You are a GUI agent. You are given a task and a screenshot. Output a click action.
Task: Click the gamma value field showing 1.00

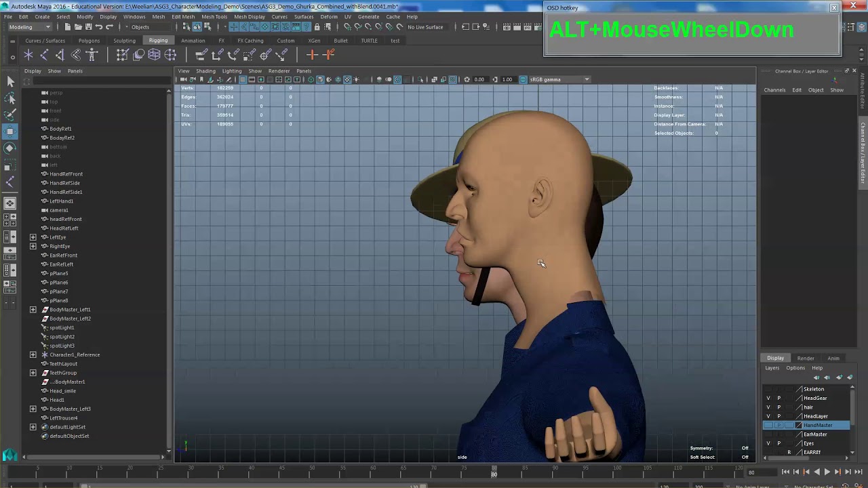[507, 79]
